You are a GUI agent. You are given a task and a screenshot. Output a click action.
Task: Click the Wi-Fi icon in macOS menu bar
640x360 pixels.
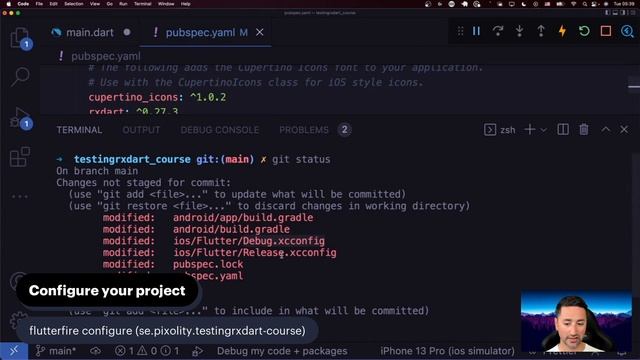coord(573,4)
